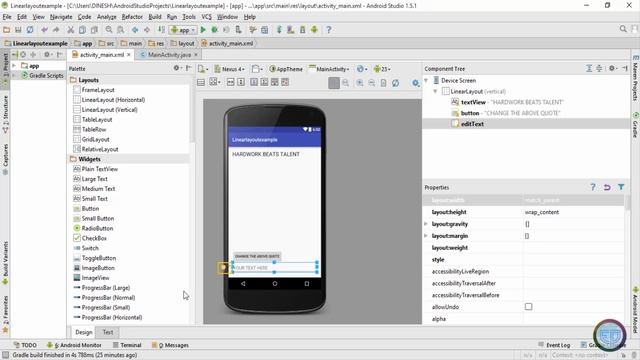This screenshot has height=360, width=640.
Task: Click the Paste icon in main toolbar
Action: (x=94, y=30)
